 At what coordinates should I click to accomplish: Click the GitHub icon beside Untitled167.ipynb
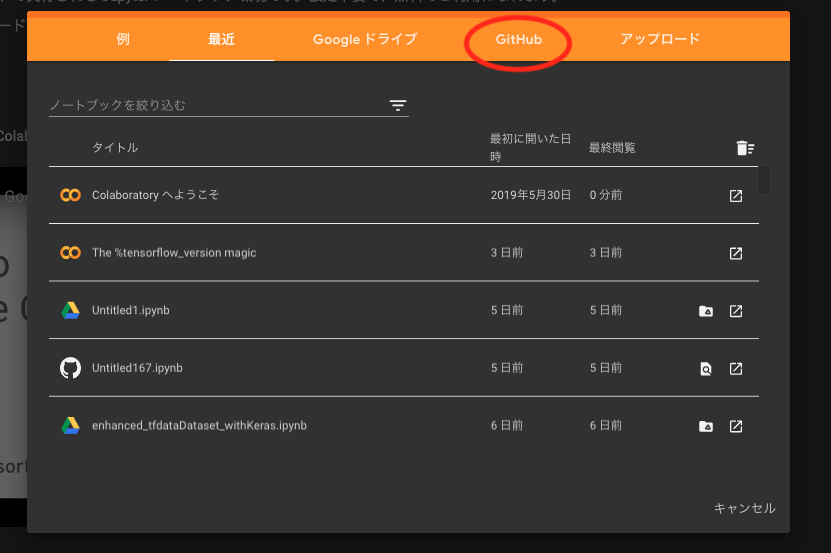pyautogui.click(x=70, y=368)
